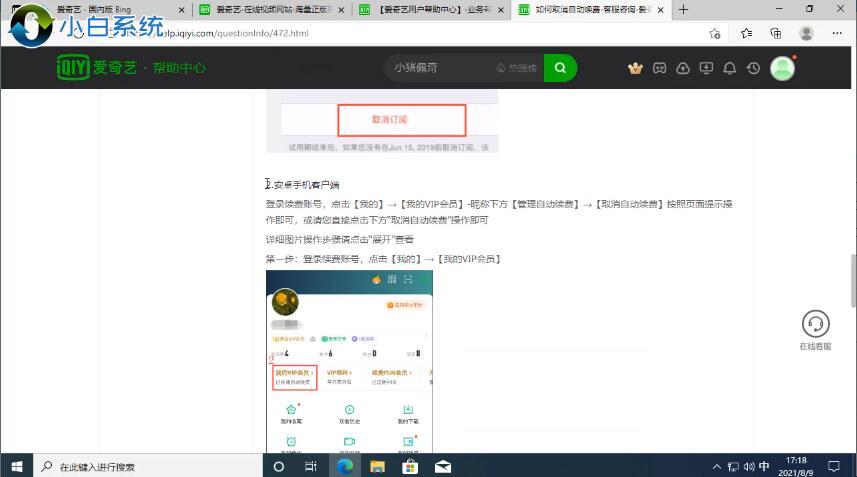
Task: Toggle the Chinese input method indicator
Action: coord(764,466)
